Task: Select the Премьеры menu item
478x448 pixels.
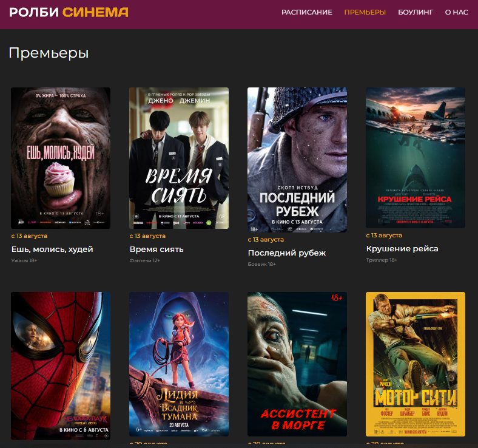Action: (x=365, y=12)
